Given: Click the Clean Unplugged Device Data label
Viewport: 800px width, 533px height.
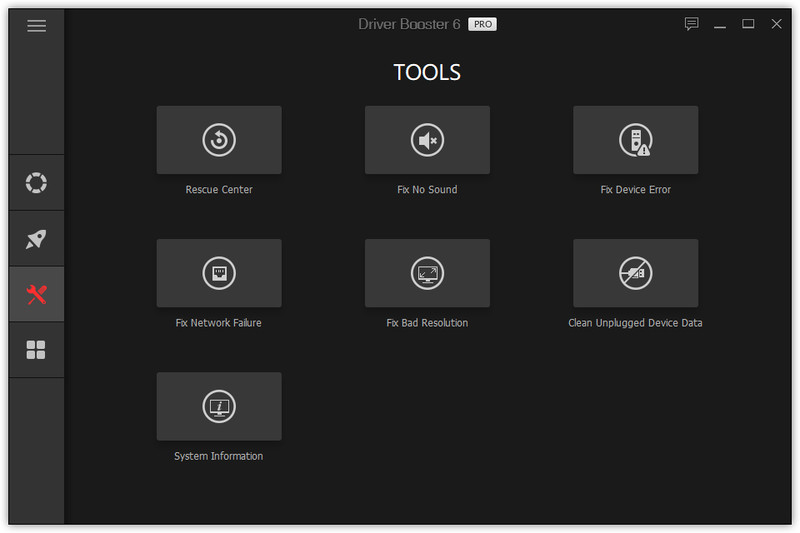Looking at the screenshot, I should (x=635, y=323).
